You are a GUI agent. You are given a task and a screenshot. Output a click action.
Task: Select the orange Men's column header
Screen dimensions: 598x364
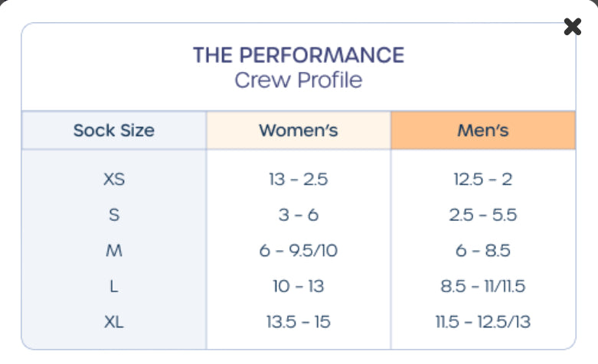[482, 130]
